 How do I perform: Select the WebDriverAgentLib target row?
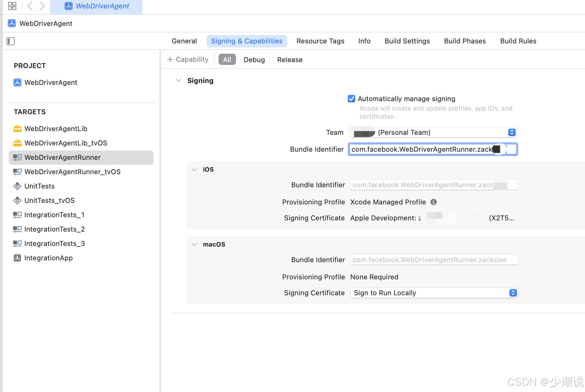click(81, 129)
